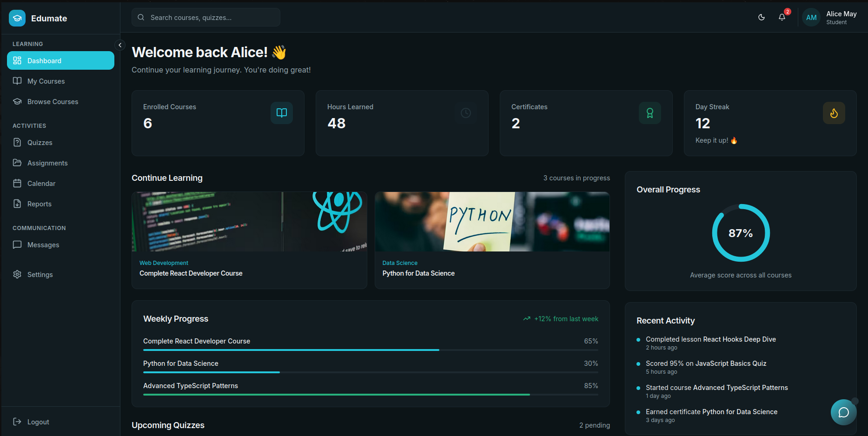The image size is (868, 436).
Task: Click the React course 65% progress bar
Action: (x=371, y=350)
